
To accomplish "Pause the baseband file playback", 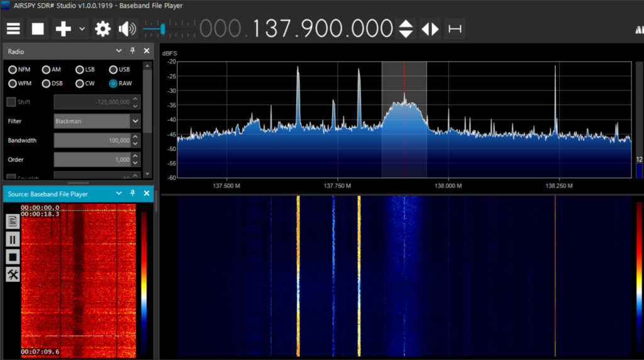I will [13, 239].
